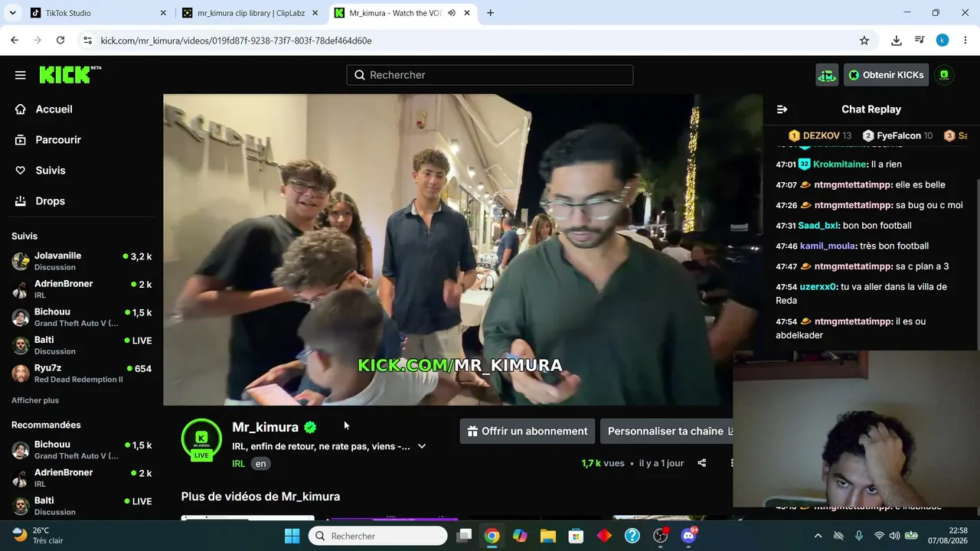Click kamil_moula username in chat
This screenshot has width=980, height=551.
pos(828,246)
